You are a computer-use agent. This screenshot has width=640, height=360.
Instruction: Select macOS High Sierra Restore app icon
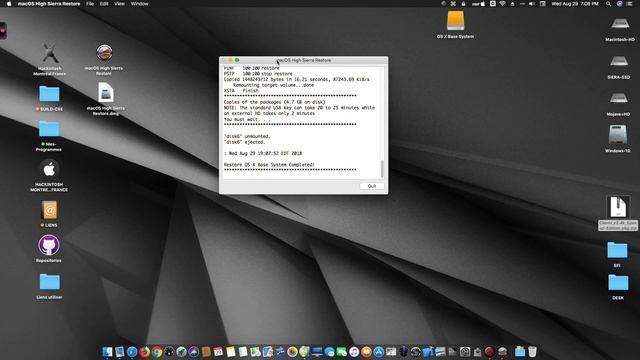104,53
